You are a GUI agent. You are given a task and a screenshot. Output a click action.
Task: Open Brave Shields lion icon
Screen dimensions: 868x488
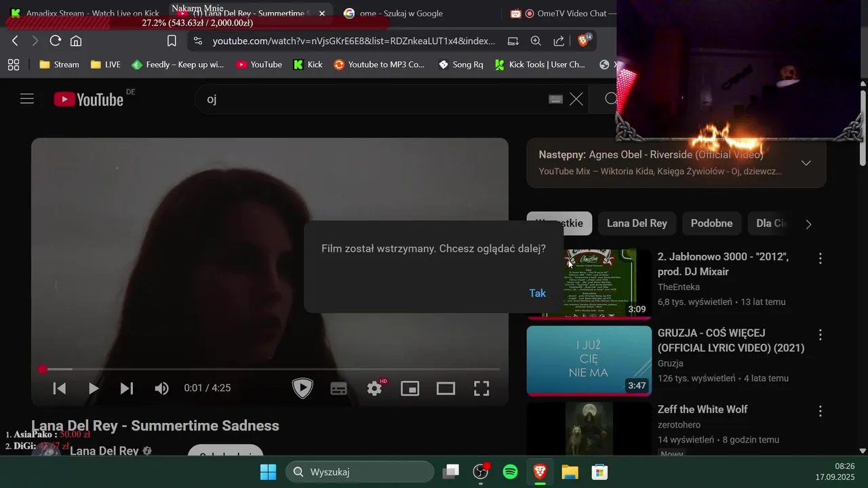[x=583, y=41]
